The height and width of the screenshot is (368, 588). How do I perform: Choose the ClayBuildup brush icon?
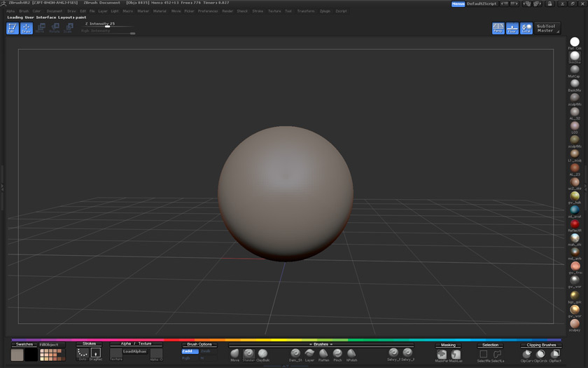262,353
